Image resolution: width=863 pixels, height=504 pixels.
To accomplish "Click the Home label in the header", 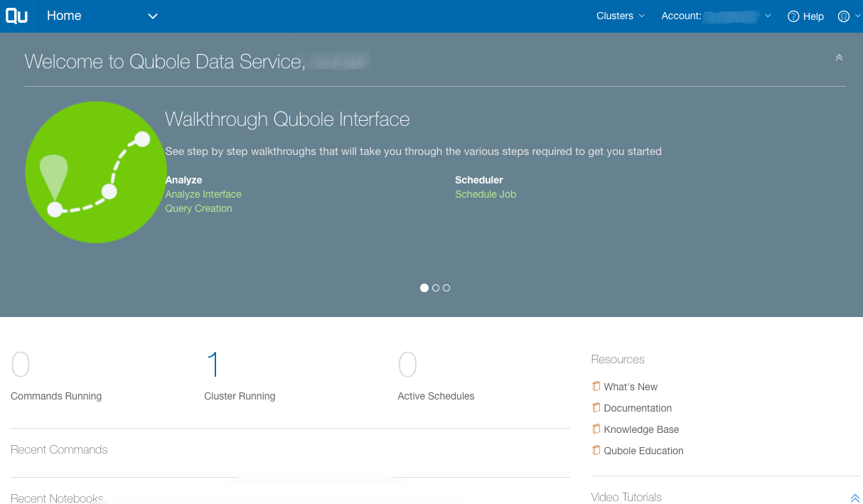I will (64, 16).
